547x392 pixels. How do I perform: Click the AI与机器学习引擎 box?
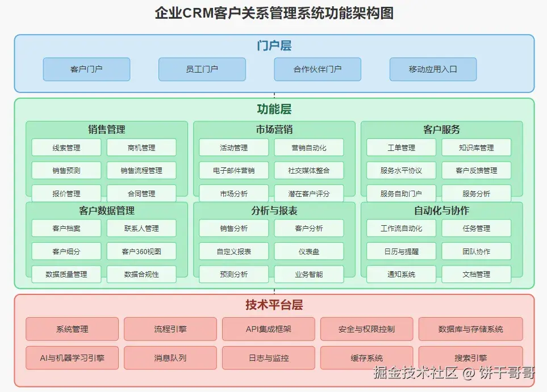pyautogui.click(x=72, y=358)
